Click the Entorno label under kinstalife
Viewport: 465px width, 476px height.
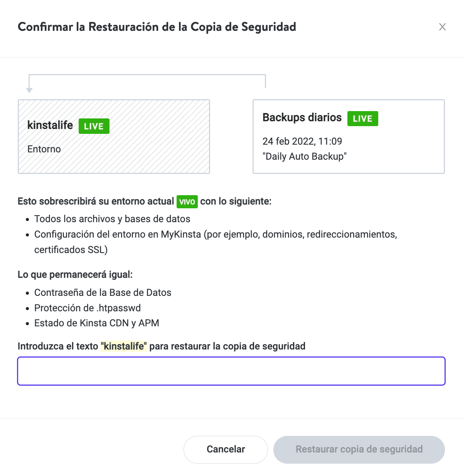(x=44, y=149)
